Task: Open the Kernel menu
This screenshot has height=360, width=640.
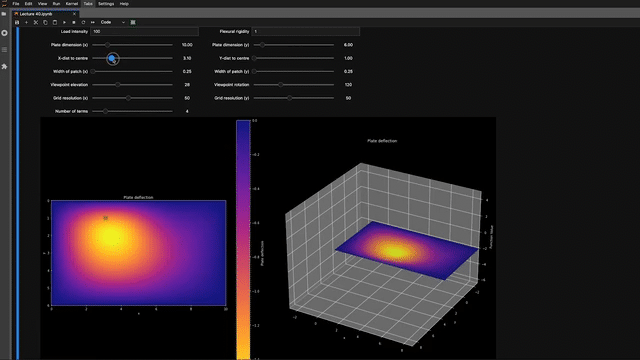Action: 72,4
